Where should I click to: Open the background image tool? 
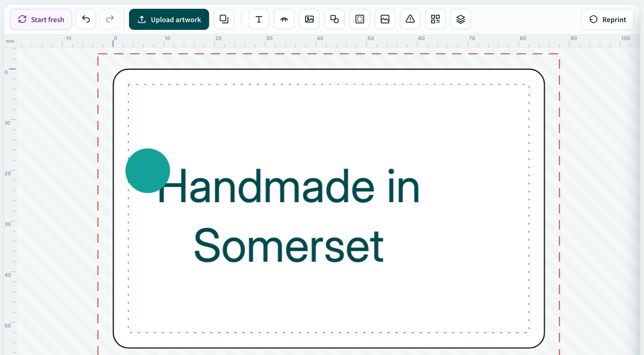click(x=385, y=19)
